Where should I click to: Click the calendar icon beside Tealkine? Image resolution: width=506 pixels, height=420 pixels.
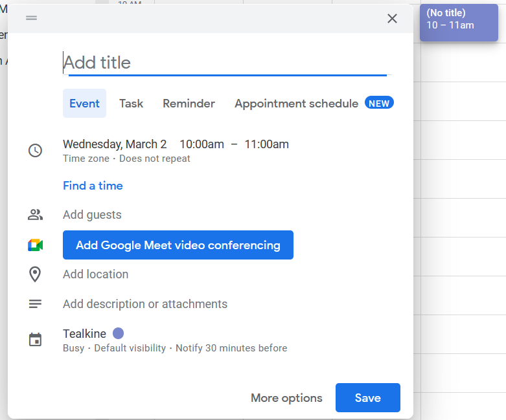click(35, 340)
